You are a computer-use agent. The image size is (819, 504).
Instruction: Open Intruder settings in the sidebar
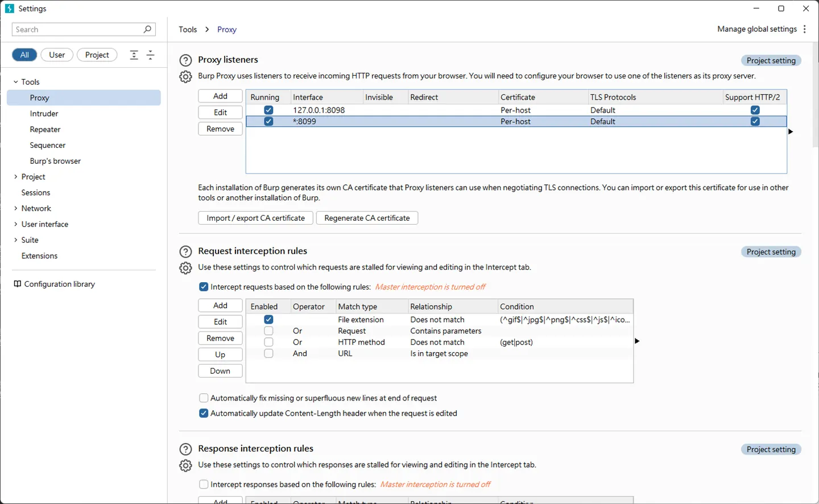pos(44,114)
